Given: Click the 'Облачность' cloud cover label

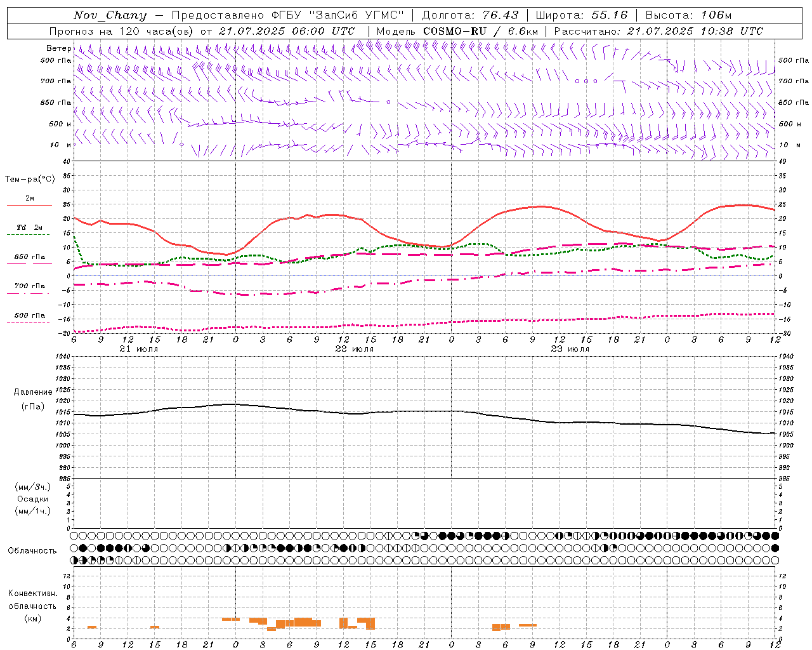Looking at the screenshot, I should [x=32, y=551].
